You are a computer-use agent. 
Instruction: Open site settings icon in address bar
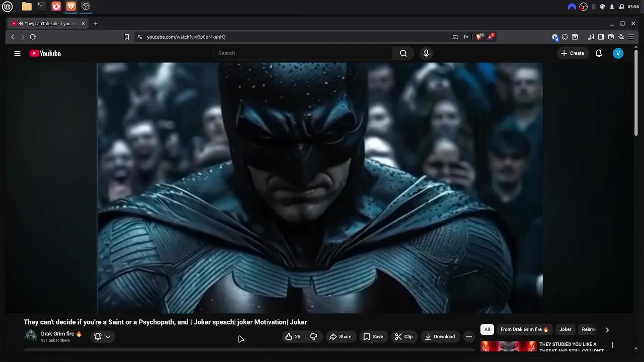(x=140, y=37)
